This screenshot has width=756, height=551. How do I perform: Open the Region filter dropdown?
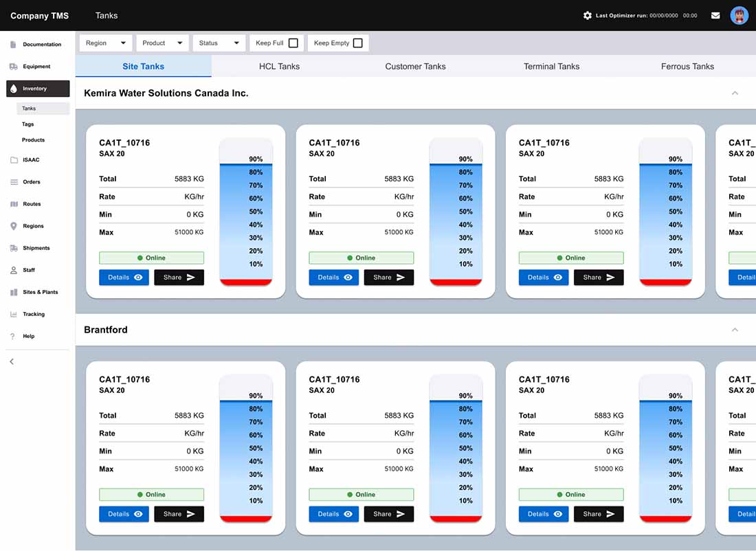click(106, 43)
